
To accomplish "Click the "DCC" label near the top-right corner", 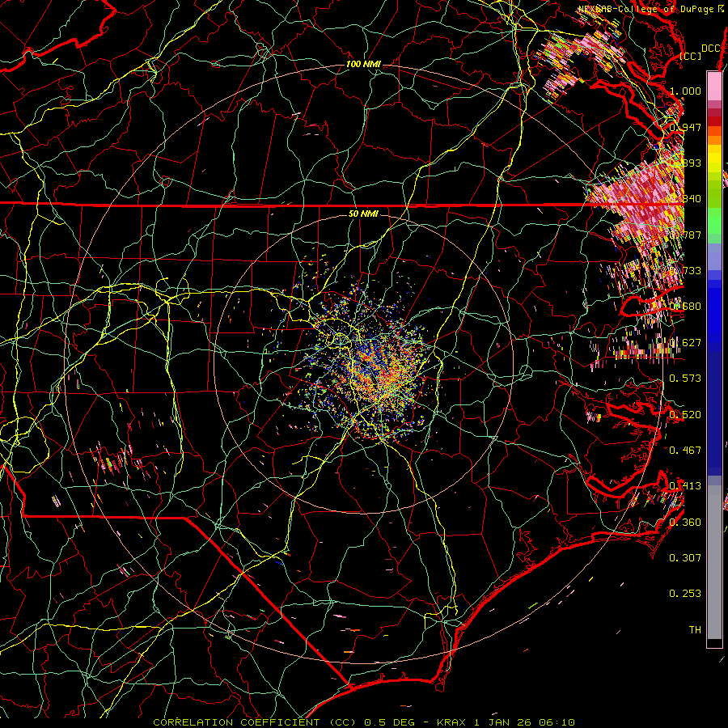I will pyautogui.click(x=710, y=49).
